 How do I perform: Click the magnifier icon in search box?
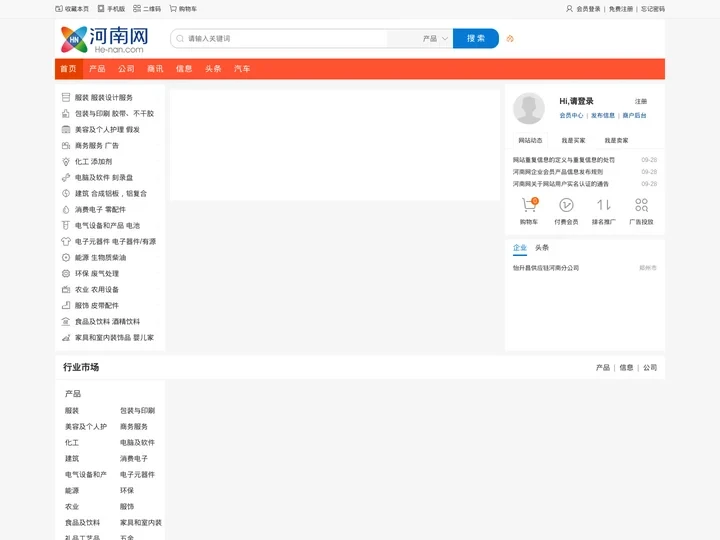tap(180, 39)
